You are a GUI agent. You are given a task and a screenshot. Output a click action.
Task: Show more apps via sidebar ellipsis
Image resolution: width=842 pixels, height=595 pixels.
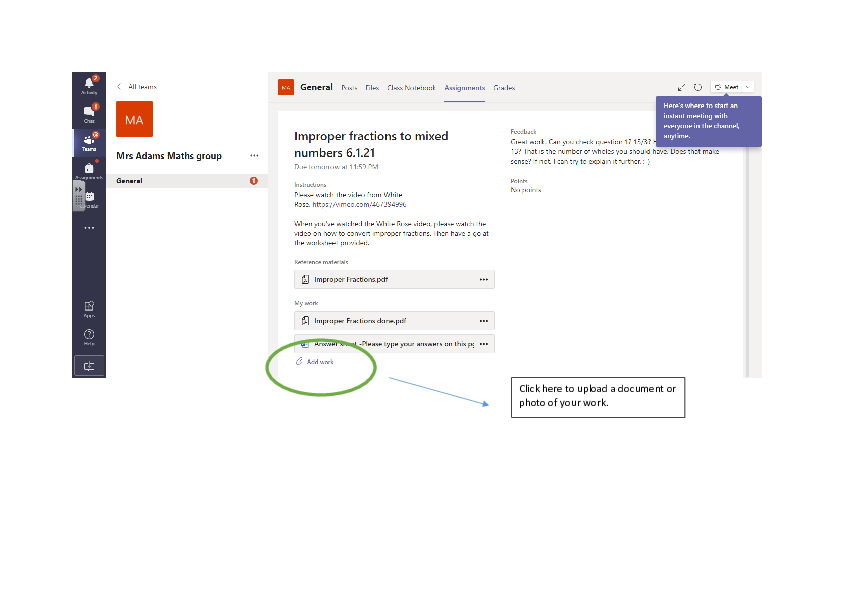(89, 228)
